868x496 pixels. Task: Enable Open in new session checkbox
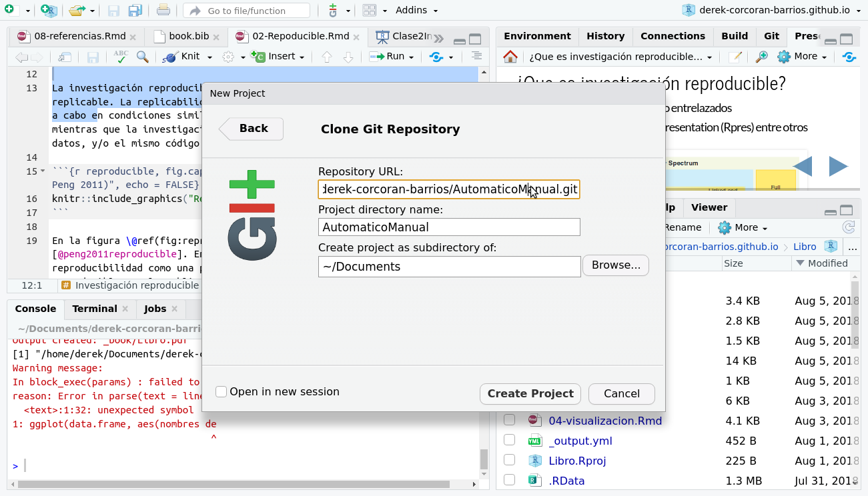point(222,392)
